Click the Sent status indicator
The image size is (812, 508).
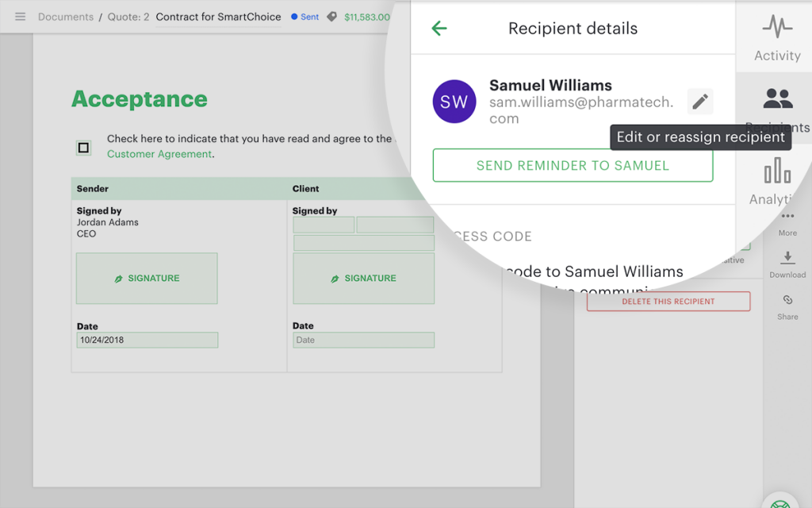[305, 17]
